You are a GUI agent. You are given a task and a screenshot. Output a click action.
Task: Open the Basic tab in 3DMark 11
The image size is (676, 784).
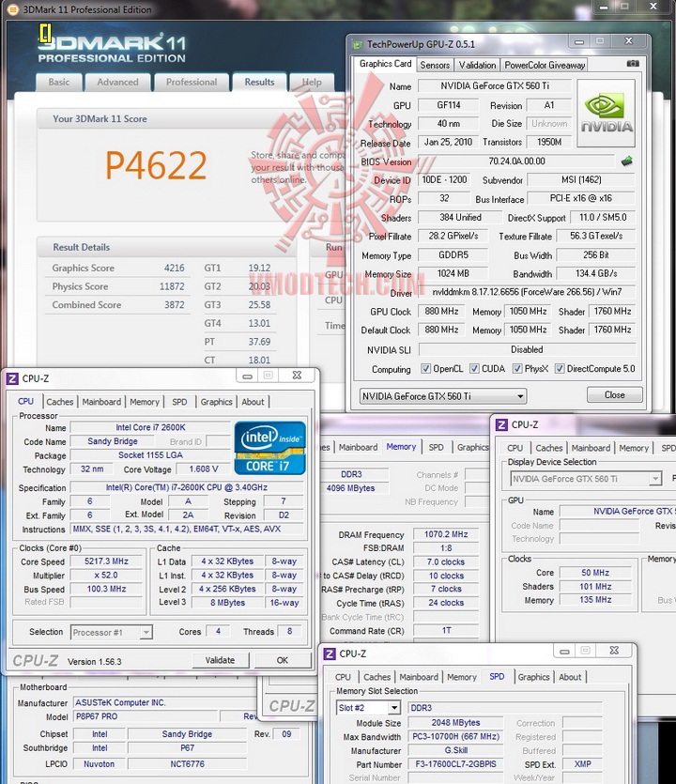pyautogui.click(x=59, y=82)
